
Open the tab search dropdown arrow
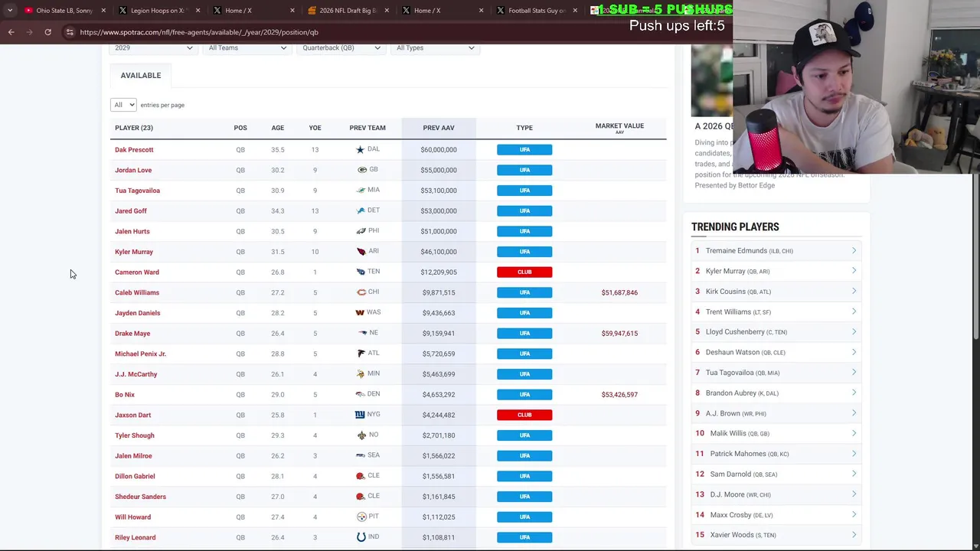10,11
